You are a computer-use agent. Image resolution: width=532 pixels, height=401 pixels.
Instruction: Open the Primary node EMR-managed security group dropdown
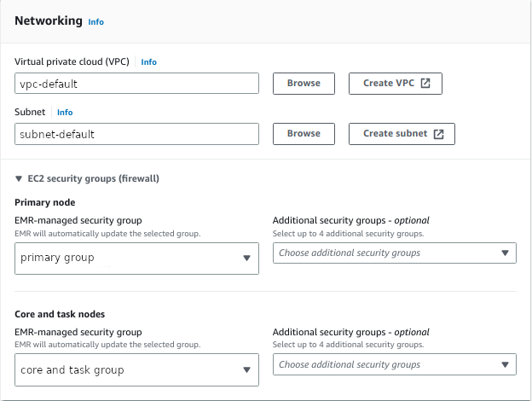coord(136,258)
